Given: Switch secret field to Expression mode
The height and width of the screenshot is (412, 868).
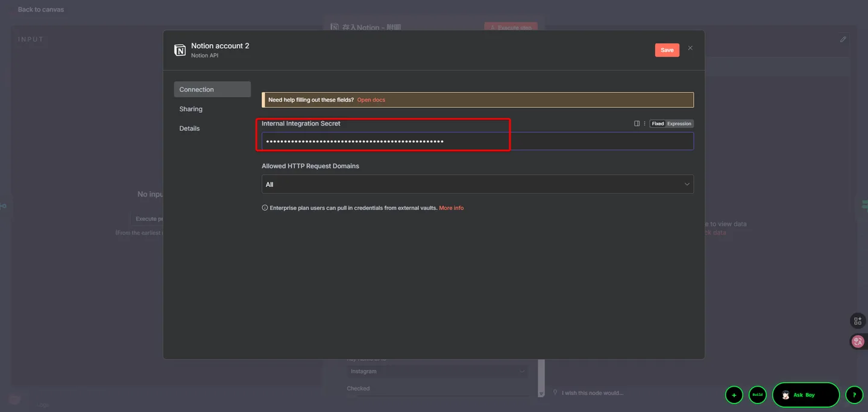Looking at the screenshot, I should 679,124.
